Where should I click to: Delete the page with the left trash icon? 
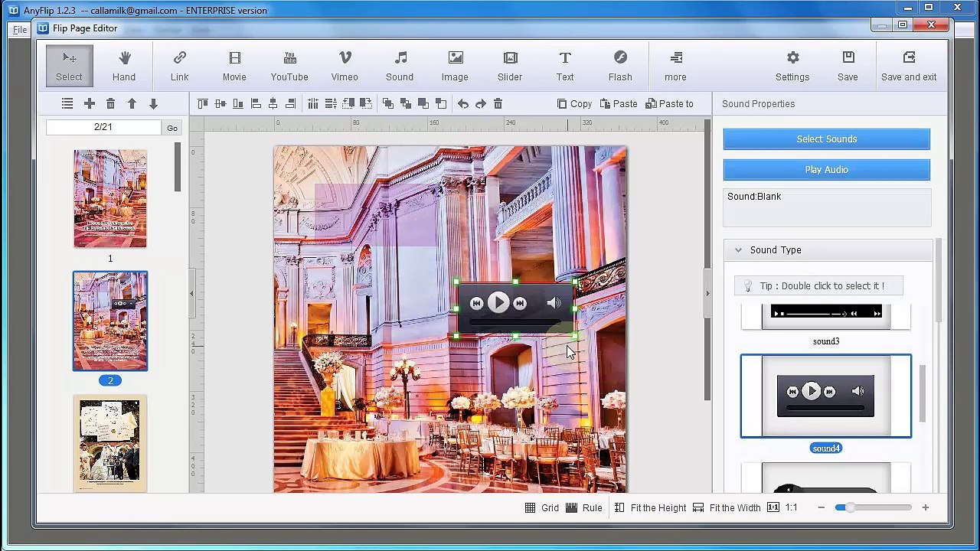(x=110, y=103)
